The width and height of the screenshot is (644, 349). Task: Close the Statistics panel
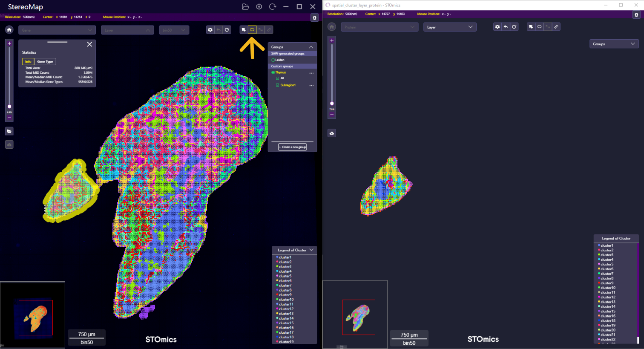(89, 44)
